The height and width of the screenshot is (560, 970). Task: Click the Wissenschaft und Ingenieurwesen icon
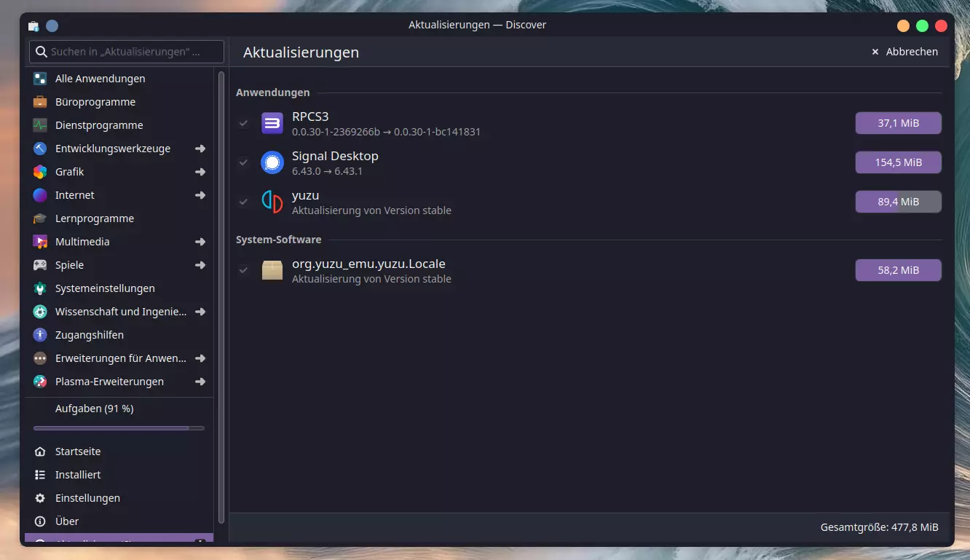40,312
